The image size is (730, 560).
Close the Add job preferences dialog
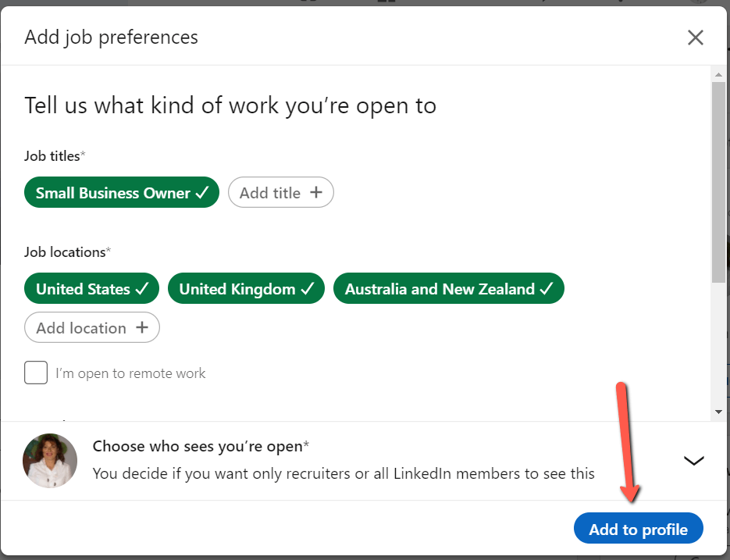695,37
